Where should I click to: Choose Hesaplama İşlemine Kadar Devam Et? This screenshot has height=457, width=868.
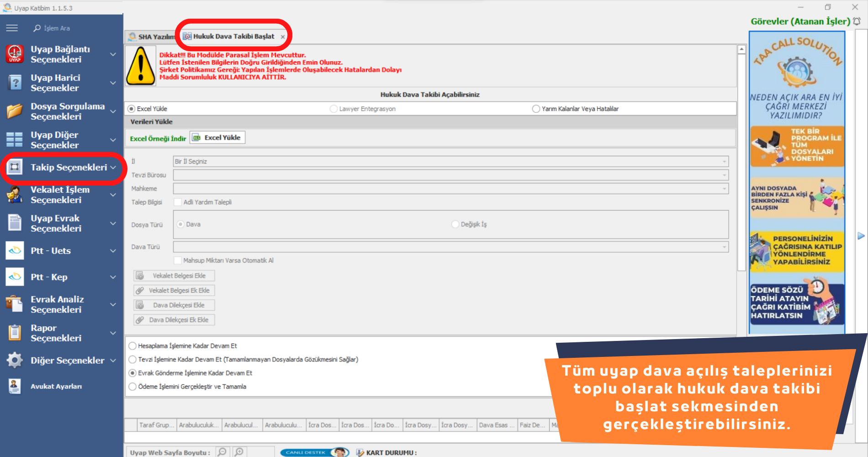pyautogui.click(x=132, y=346)
